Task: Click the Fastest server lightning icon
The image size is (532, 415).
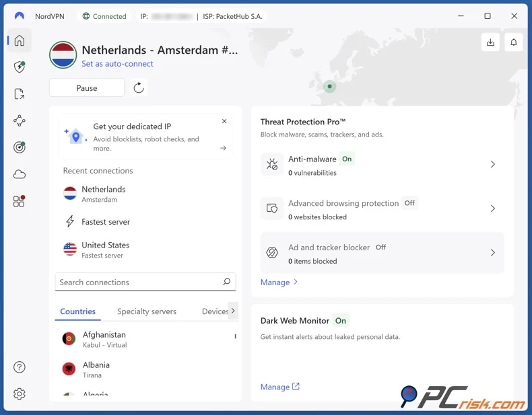Action: tap(70, 221)
